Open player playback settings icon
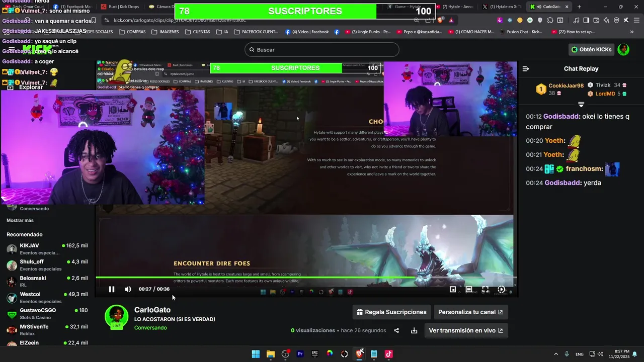This screenshot has width=644, height=362. pyautogui.click(x=501, y=289)
